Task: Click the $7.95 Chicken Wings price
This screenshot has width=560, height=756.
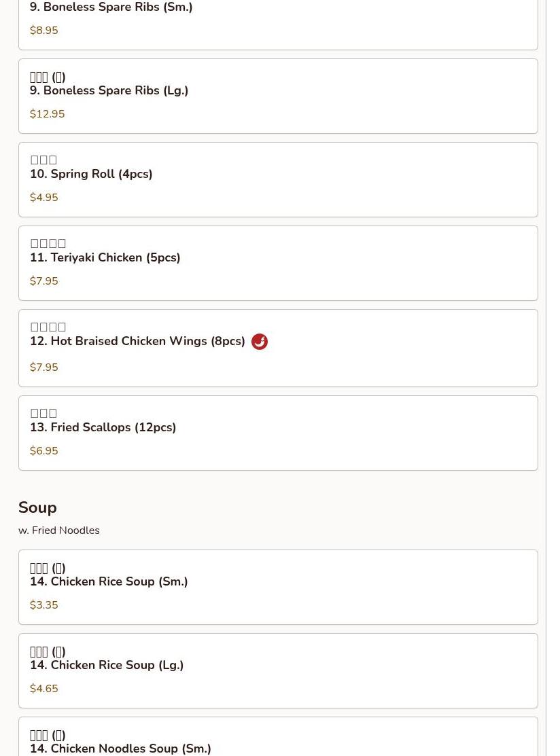Action: [x=44, y=367]
